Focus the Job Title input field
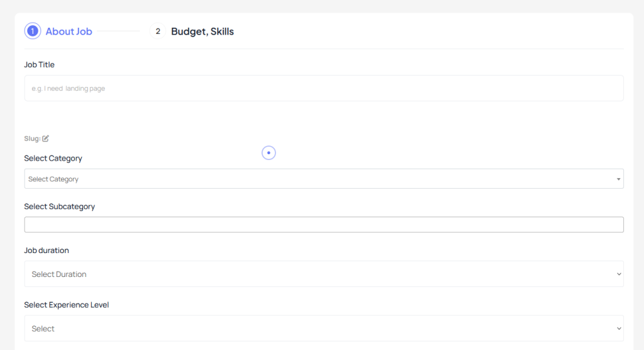The width and height of the screenshot is (644, 350). pyautogui.click(x=324, y=88)
